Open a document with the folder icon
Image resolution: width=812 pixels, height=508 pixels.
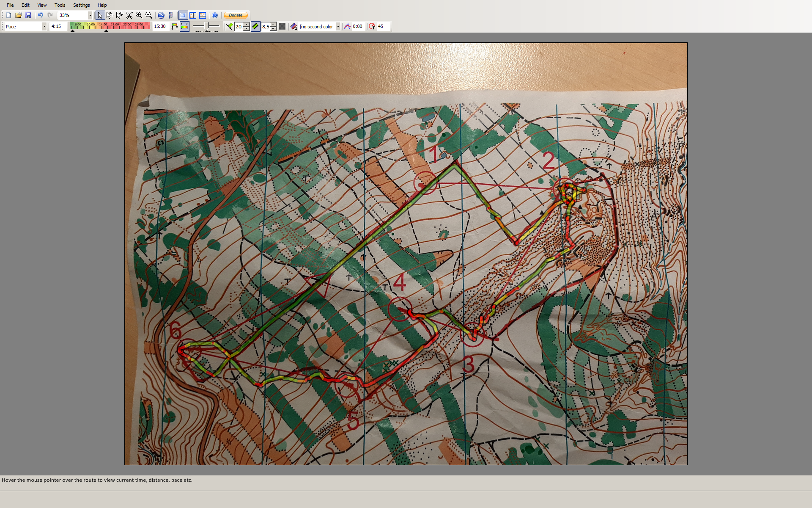(19, 15)
